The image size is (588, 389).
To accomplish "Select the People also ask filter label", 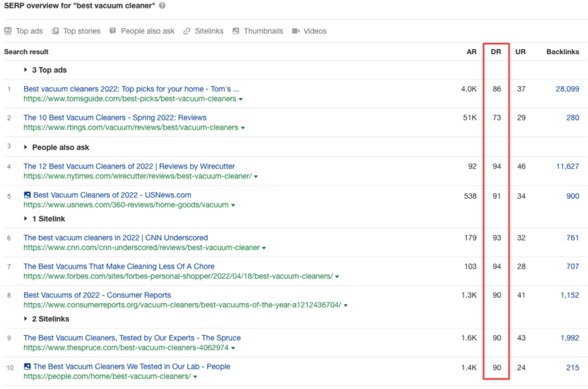I will click(x=148, y=31).
